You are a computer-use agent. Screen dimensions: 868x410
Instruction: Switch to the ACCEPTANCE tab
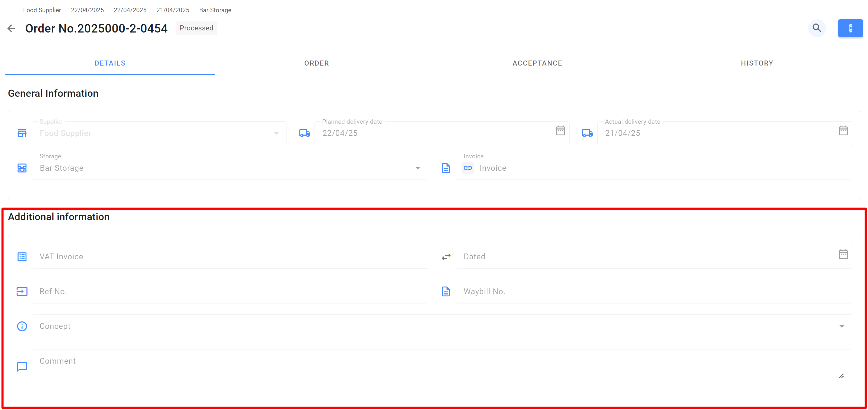(x=537, y=63)
